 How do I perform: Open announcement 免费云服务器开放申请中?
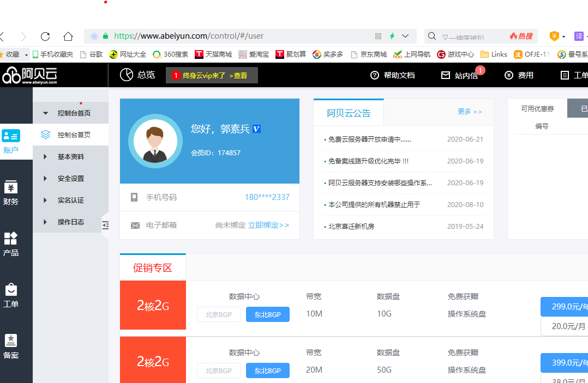click(370, 139)
